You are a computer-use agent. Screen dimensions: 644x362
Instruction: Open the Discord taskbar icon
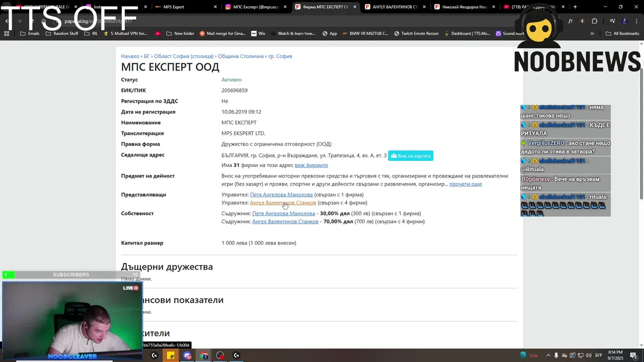[x=187, y=355]
